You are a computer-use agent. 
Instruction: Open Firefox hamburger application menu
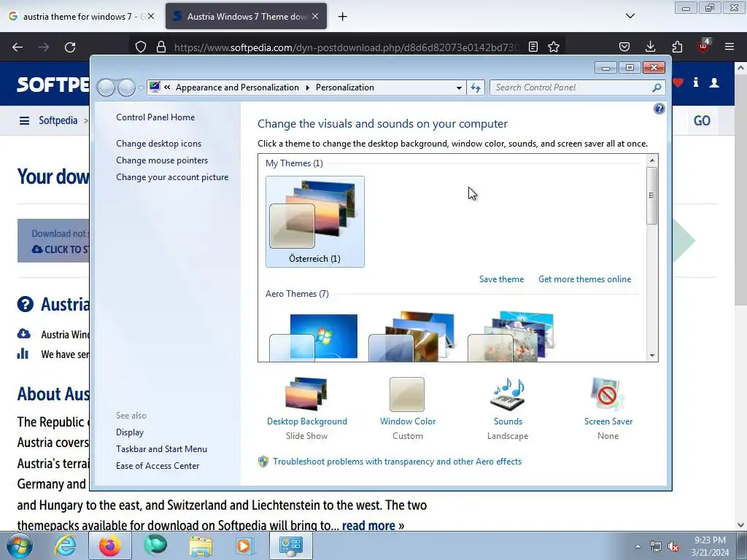tap(729, 47)
